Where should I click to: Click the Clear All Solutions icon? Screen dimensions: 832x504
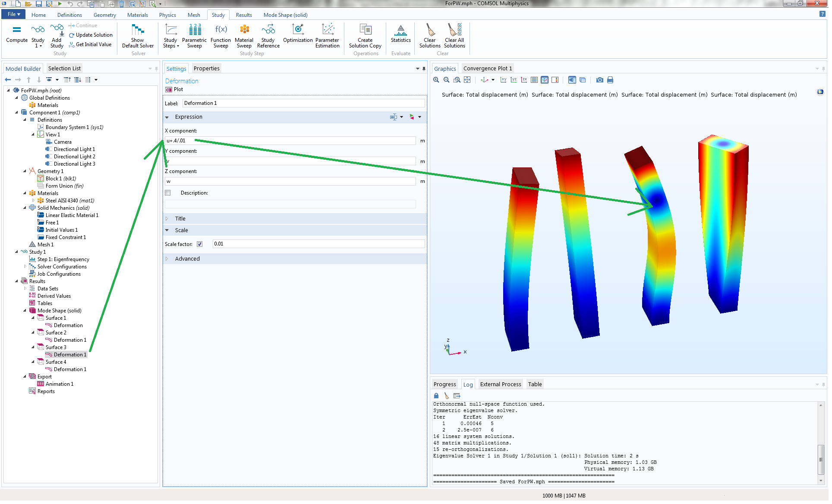[454, 35]
